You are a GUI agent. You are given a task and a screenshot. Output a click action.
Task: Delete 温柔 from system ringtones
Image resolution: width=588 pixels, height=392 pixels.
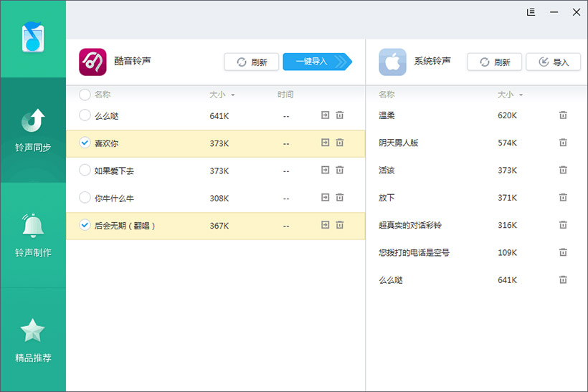coord(563,115)
